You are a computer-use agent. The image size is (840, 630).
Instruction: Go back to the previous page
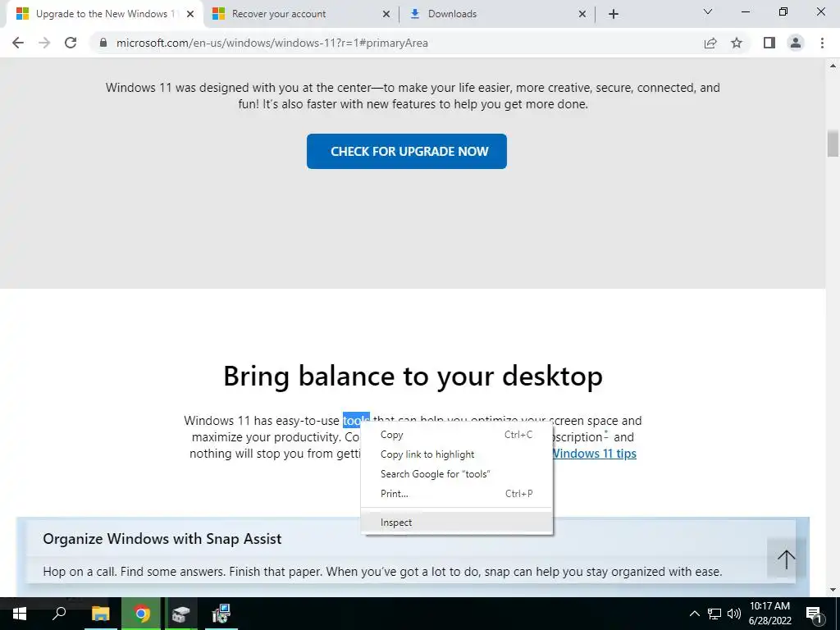point(18,43)
